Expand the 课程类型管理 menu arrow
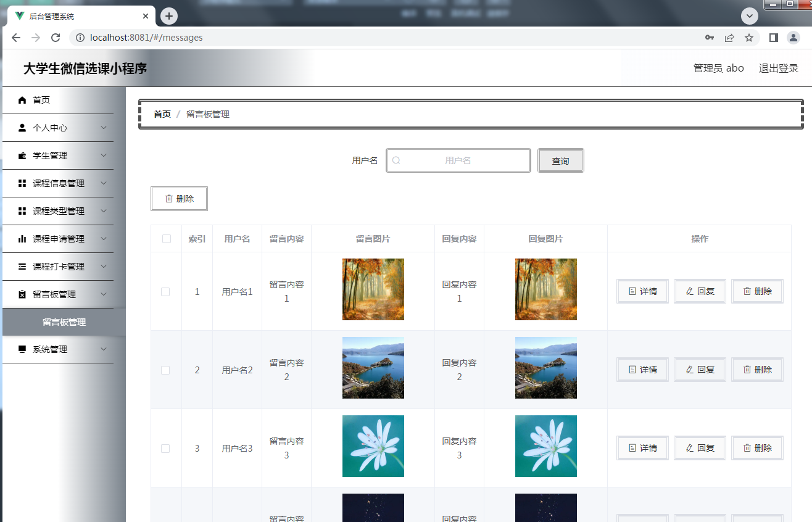Screen dimensions: 812x522 click(x=104, y=211)
